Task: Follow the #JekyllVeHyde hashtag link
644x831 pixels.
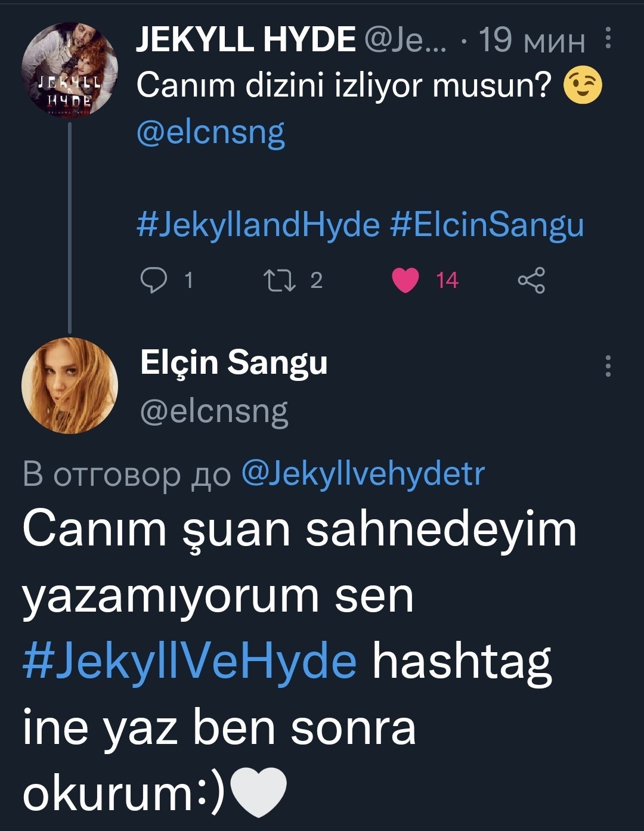Action: (190, 662)
